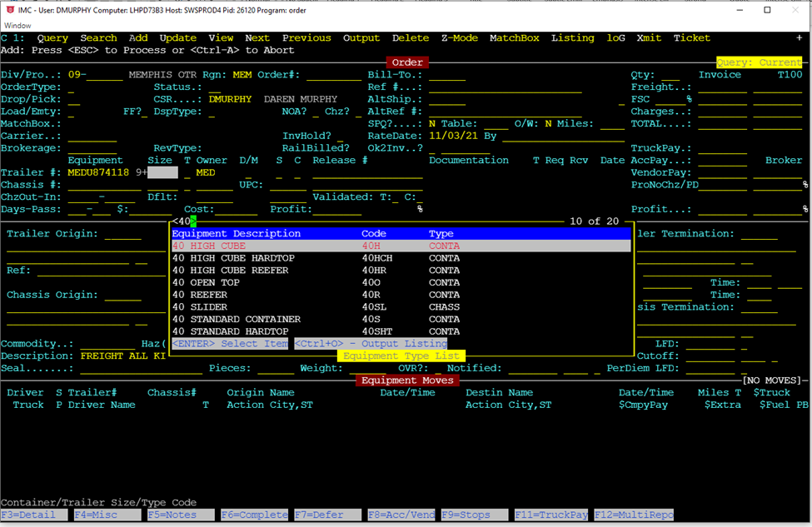812x527 pixels.
Task: Pick 40 OPEN TOP row
Action: click(401, 283)
